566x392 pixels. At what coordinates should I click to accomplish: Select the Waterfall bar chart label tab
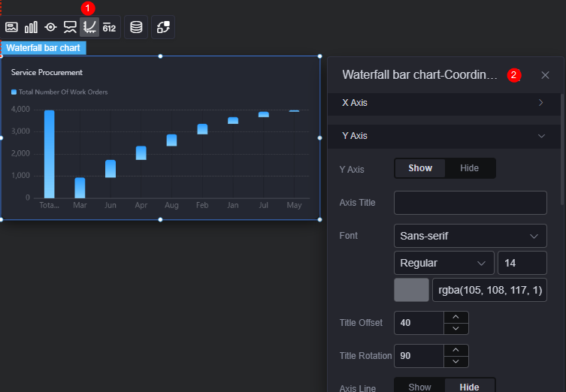(43, 48)
